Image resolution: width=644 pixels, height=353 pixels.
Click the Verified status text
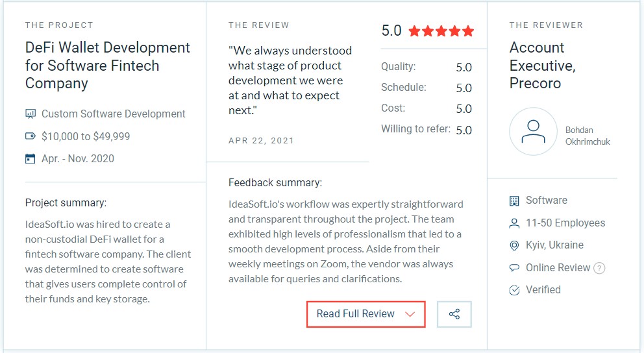coord(543,290)
